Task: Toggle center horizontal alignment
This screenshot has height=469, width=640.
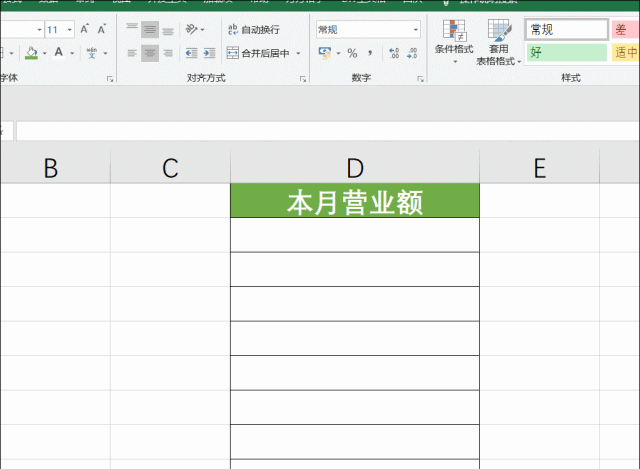Action: pyautogui.click(x=150, y=53)
